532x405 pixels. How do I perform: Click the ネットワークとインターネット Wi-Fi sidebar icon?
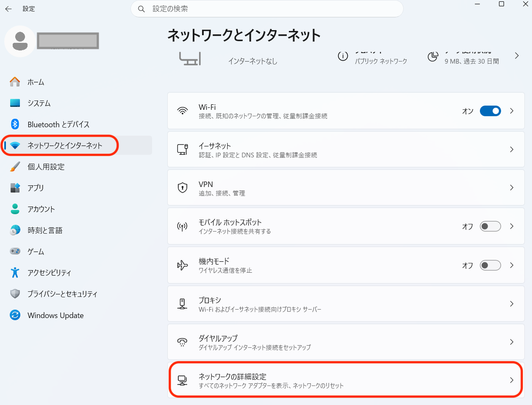(15, 145)
